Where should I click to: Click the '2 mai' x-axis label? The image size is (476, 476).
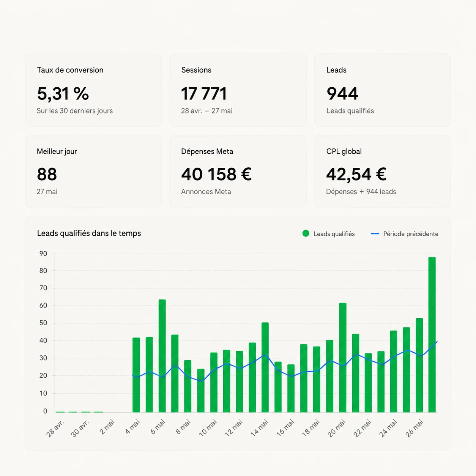tap(107, 427)
